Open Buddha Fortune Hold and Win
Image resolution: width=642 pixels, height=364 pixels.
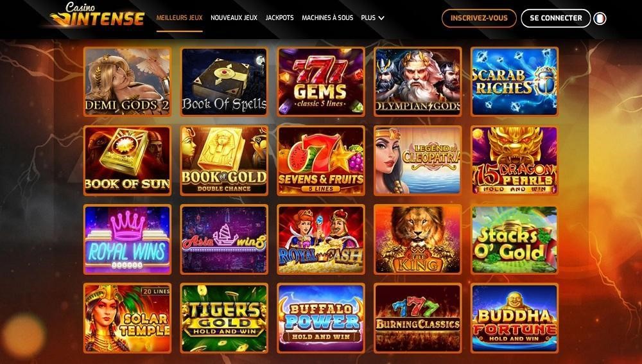[514, 318]
